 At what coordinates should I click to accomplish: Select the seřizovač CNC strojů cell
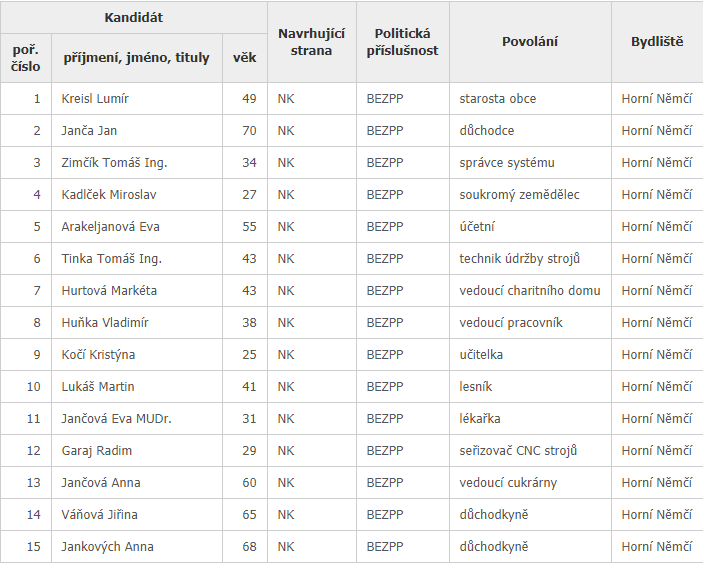pyautogui.click(x=520, y=451)
